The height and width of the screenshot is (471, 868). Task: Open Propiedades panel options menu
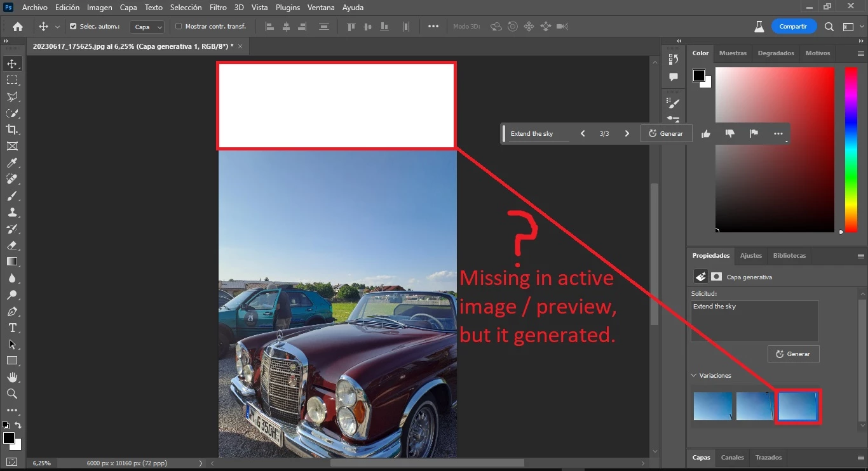click(x=861, y=256)
